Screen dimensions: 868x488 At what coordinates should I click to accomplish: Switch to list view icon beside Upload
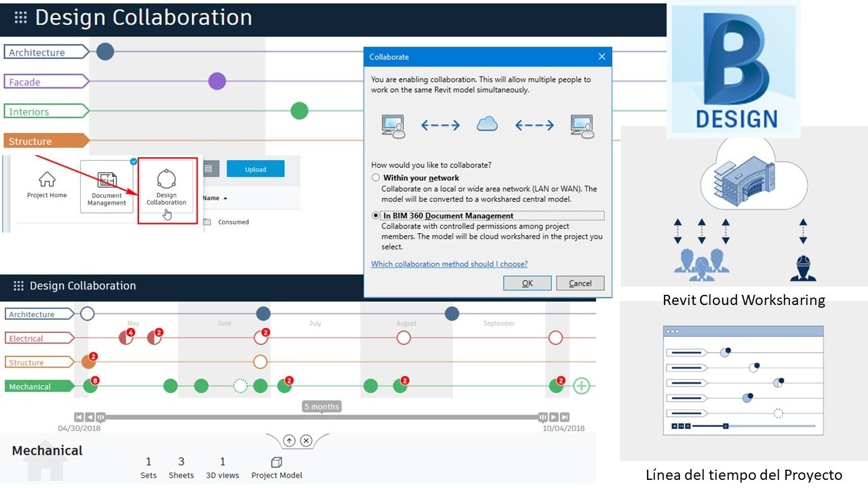(x=208, y=169)
